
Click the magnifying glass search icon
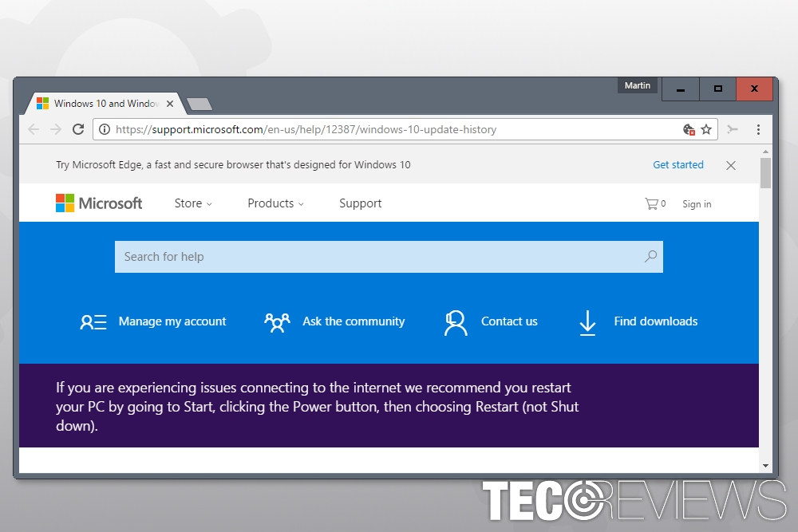click(650, 256)
